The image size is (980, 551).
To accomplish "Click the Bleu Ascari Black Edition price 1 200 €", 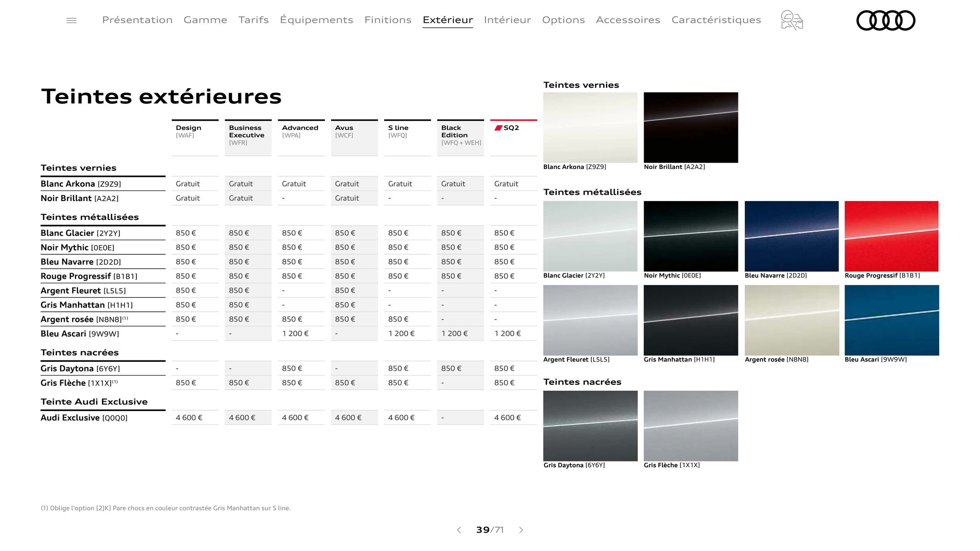I will 454,333.
